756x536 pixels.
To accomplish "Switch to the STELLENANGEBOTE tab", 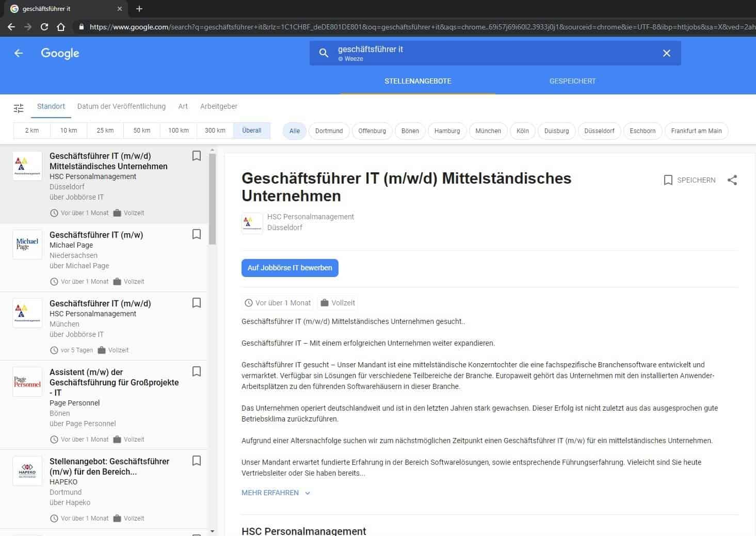I will pyautogui.click(x=418, y=81).
